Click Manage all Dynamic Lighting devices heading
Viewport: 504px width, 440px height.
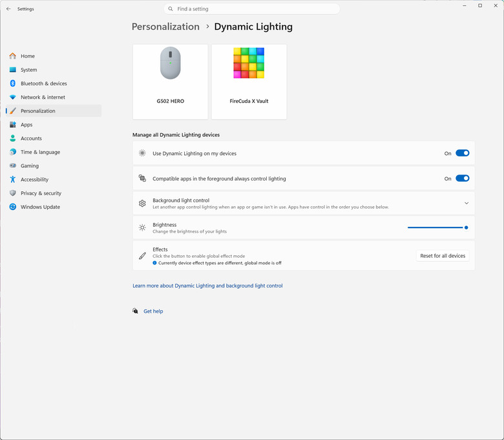176,134
